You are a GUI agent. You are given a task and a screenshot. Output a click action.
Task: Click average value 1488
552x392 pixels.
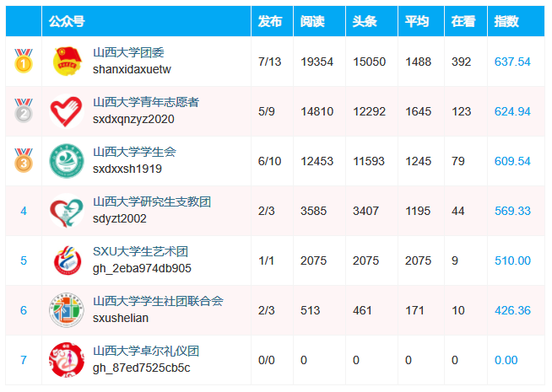pos(419,62)
